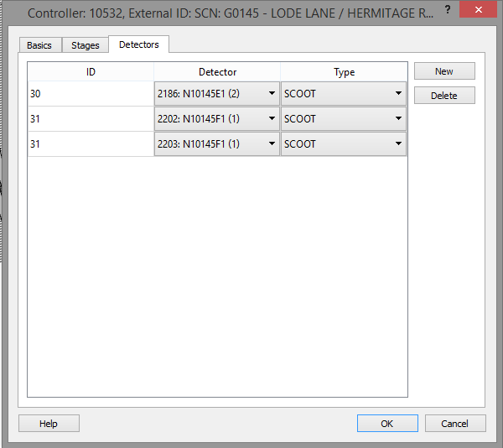The height and width of the screenshot is (448, 503).
Task: Open detector dropdown showing 2203: N10145F1 (1)
Action: 217,143
